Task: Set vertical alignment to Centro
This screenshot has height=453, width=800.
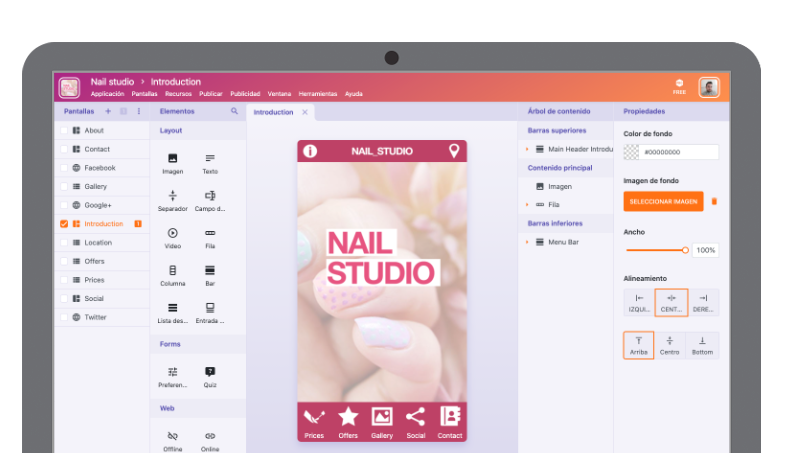Action: coord(670,345)
